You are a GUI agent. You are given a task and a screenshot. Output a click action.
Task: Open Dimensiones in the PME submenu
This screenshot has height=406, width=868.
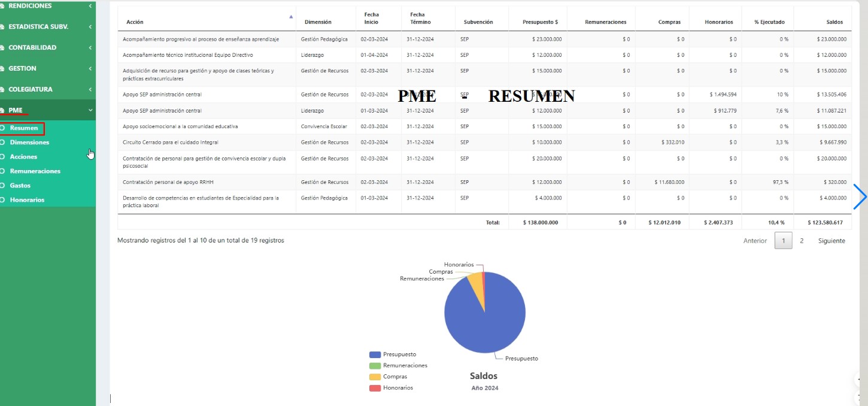click(x=29, y=143)
